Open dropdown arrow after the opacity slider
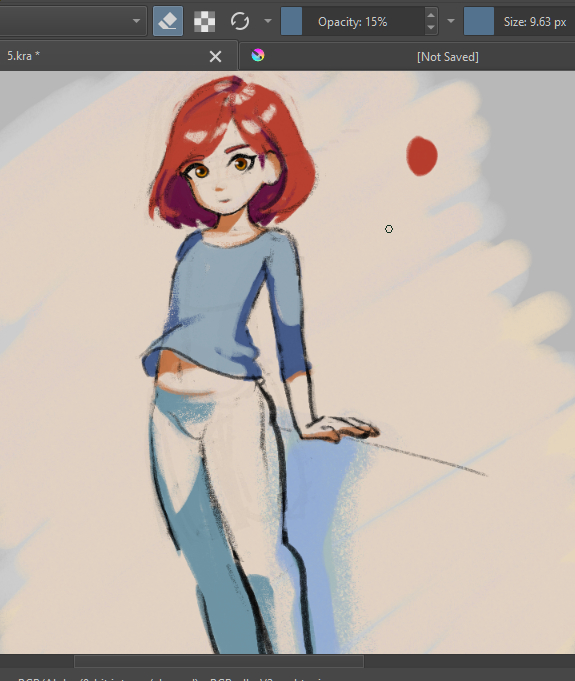The width and height of the screenshot is (575, 681). (451, 21)
